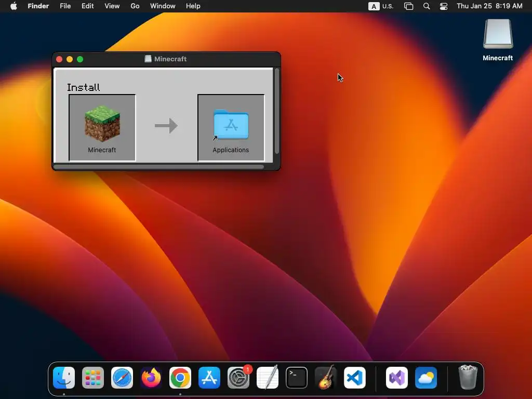Open the App Store from the Dock
The height and width of the screenshot is (399, 532).
tap(209, 378)
